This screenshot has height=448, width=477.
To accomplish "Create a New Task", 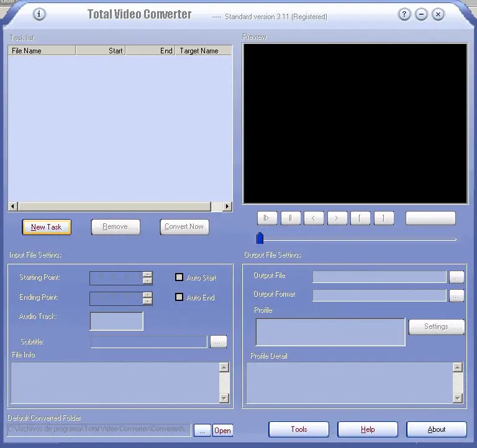I will pos(47,227).
